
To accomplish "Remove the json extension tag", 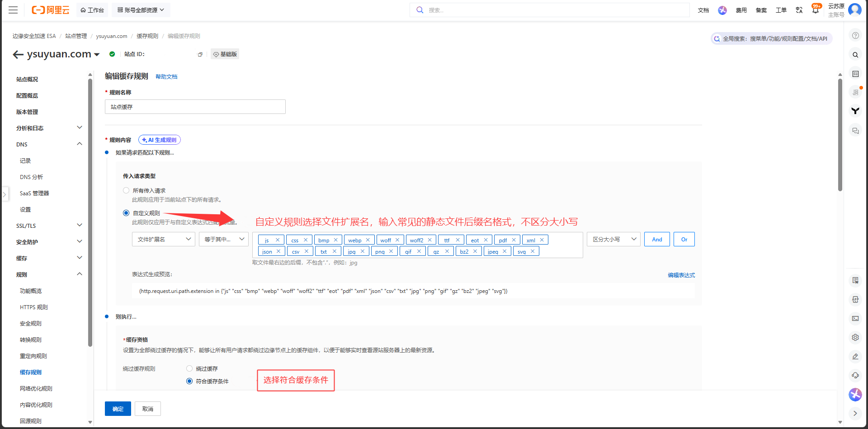I will click(x=278, y=251).
